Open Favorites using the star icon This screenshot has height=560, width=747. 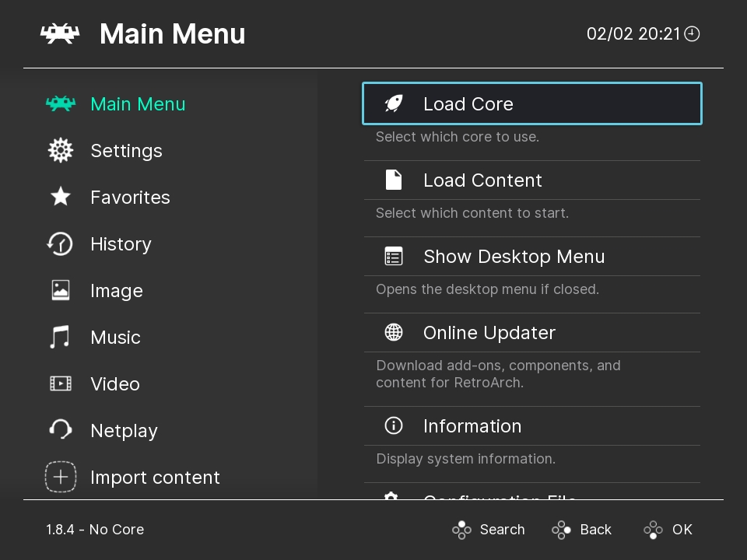coord(61,198)
